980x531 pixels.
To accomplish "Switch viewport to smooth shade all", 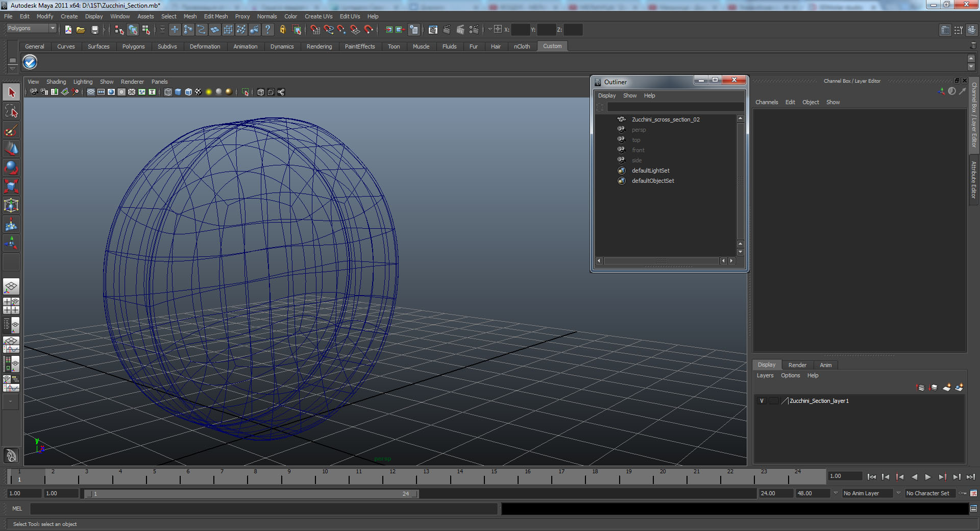I will tap(178, 92).
